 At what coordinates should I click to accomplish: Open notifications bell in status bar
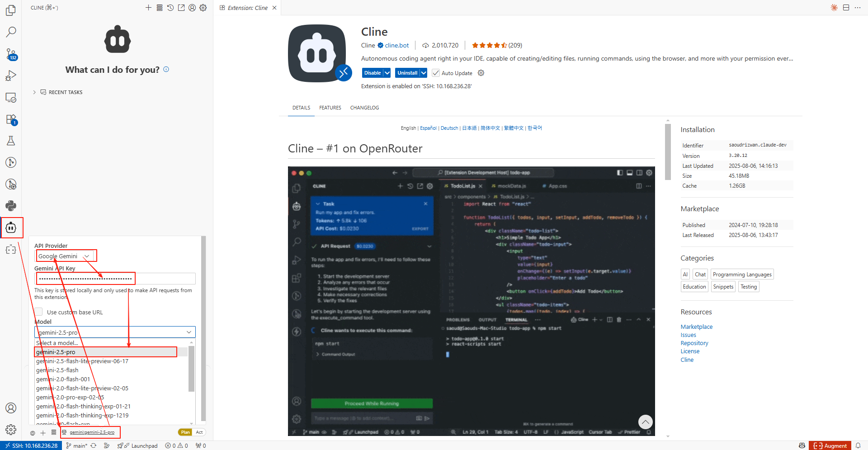point(858,445)
